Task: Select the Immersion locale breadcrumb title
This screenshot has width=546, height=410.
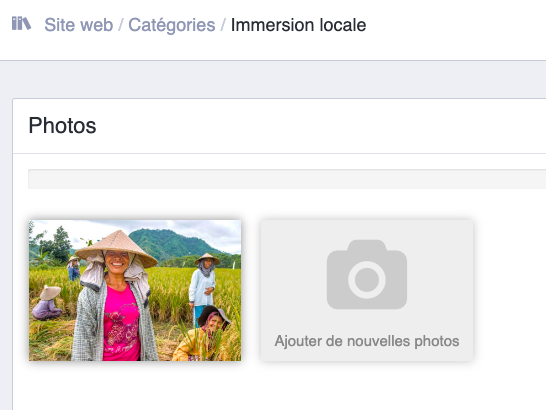Action: pos(298,25)
